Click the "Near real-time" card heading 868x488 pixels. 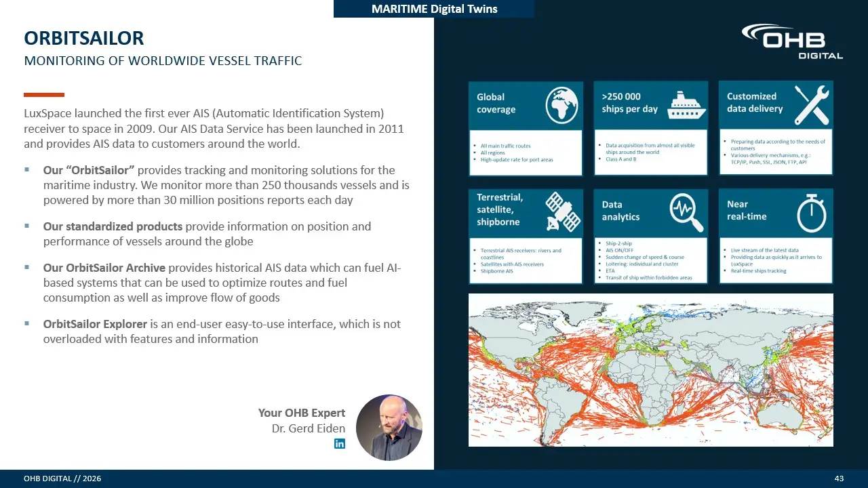click(747, 210)
